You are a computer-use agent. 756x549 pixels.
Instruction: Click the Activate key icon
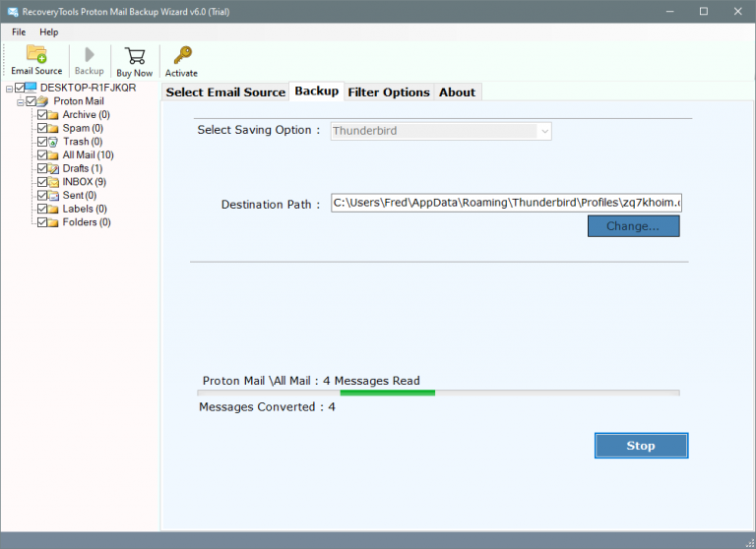coord(183,55)
